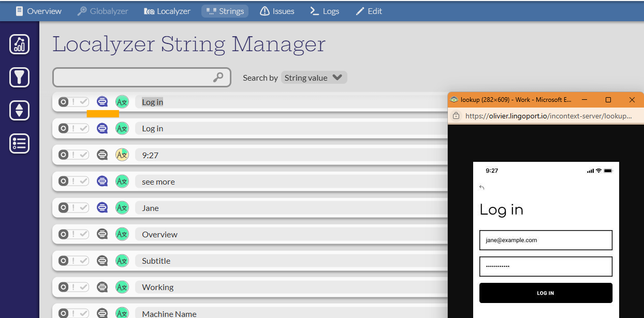The width and height of the screenshot is (644, 318).
Task: Switch to the Issues tab
Action: tap(277, 11)
